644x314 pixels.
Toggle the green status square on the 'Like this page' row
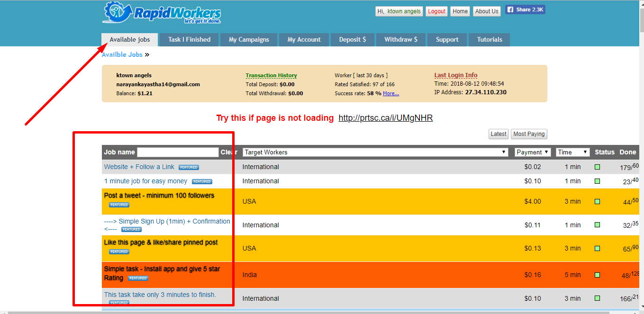click(x=597, y=248)
